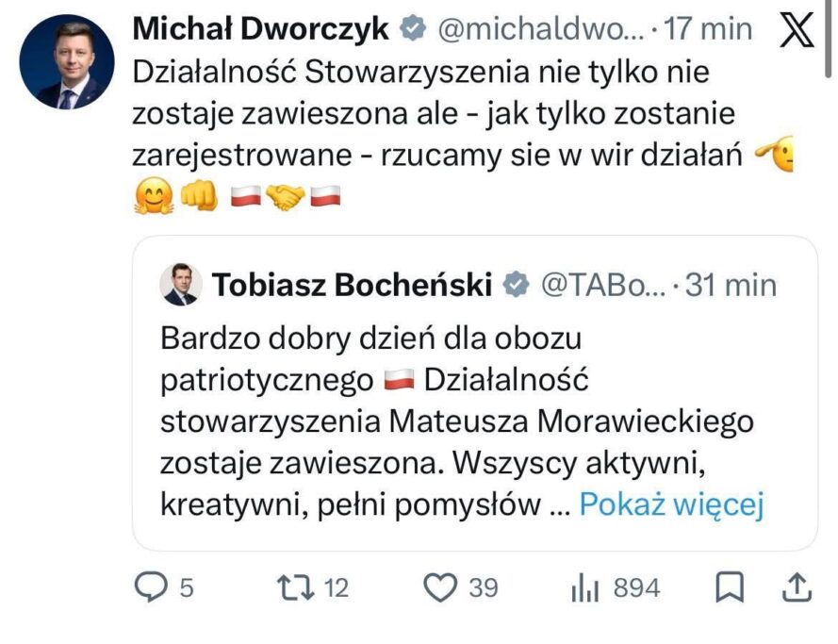838x644 pixels.
Task: Expand quoted post with "Pokaż więcej"
Action: [x=669, y=505]
